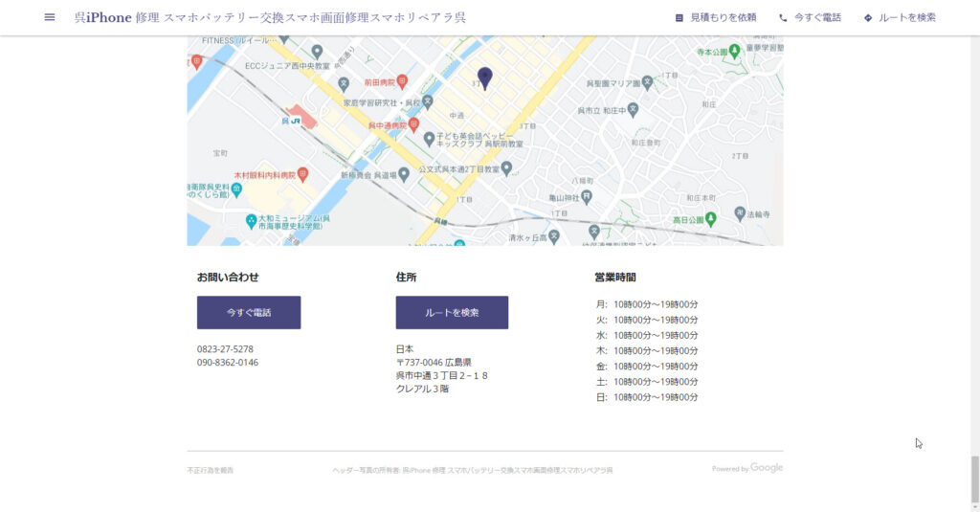Viewport: 980px width, 512px height.
Task: Click phone number 090-8362-0146
Action: [x=228, y=362]
